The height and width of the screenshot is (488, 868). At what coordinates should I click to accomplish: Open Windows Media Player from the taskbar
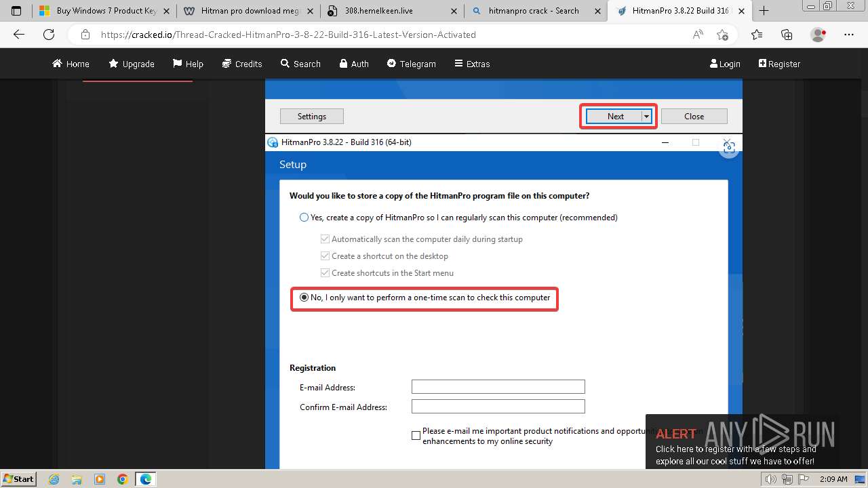[100, 479]
